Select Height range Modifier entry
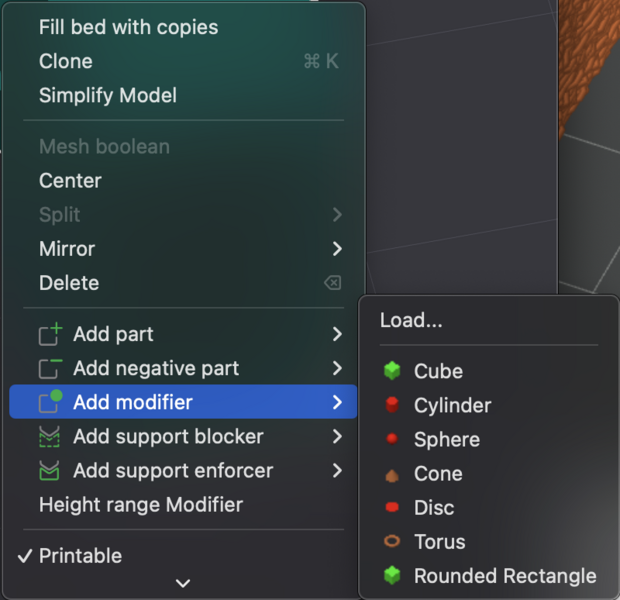This screenshot has height=600, width=620. (140, 505)
